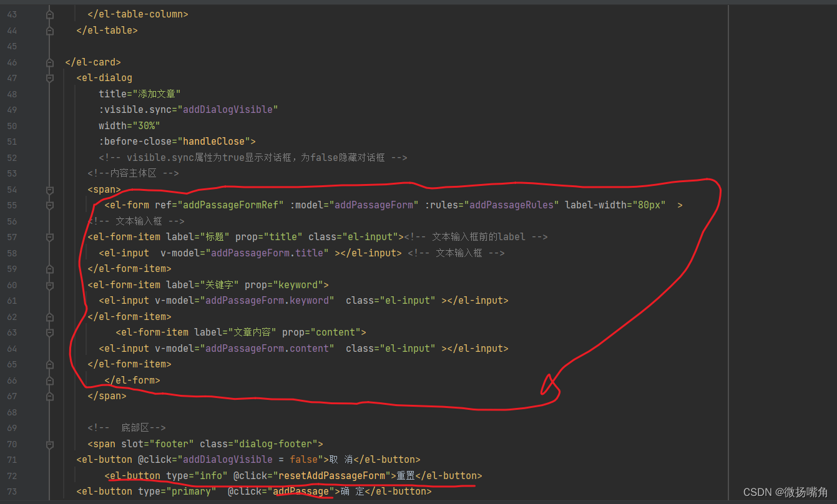Viewport: 837px width, 504px height.
Task: Place cursor in title value "添加文章"
Action: tap(157, 94)
